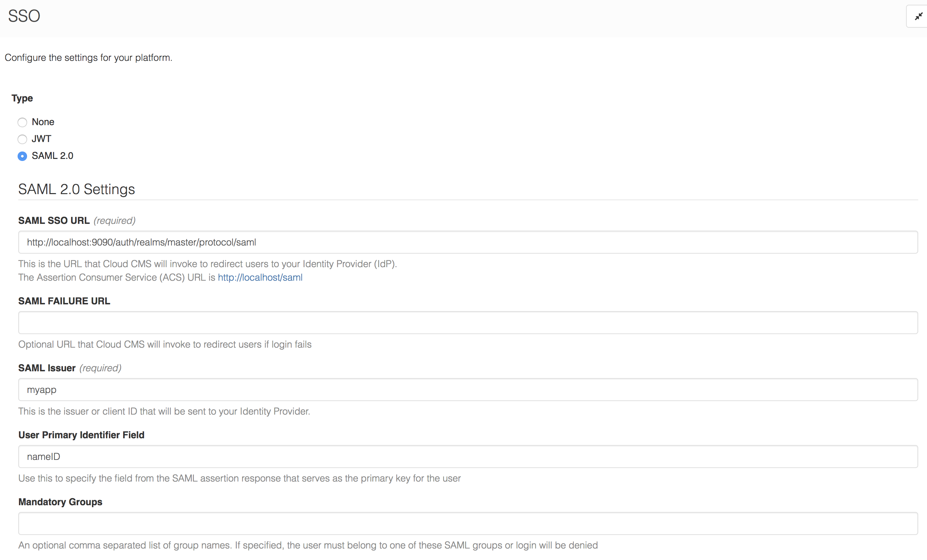Click the 'SAML FAILURE URL' label

point(64,301)
